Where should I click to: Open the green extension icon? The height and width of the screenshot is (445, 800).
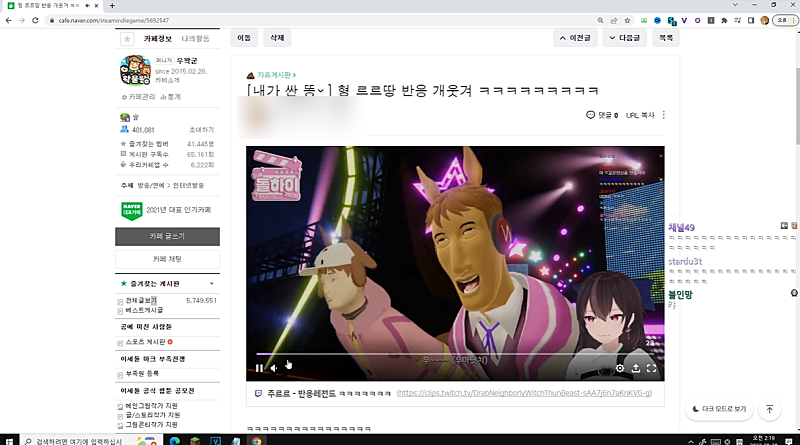pos(644,20)
